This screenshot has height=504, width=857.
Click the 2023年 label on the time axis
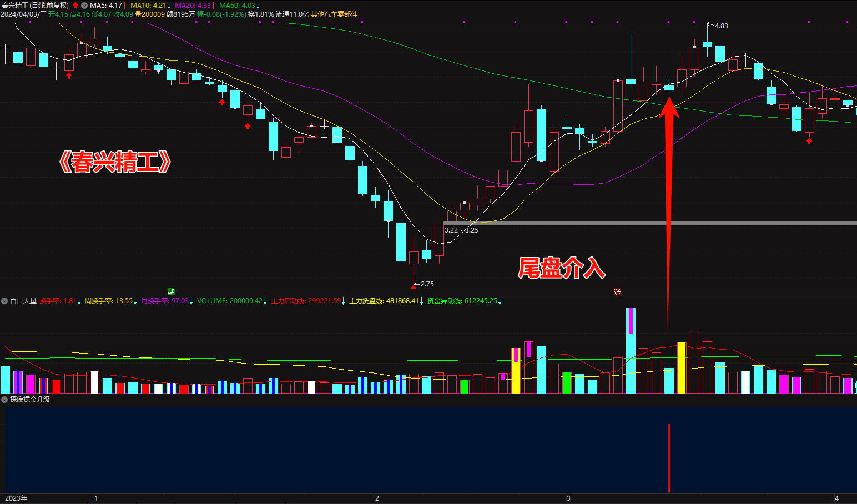tap(16, 498)
